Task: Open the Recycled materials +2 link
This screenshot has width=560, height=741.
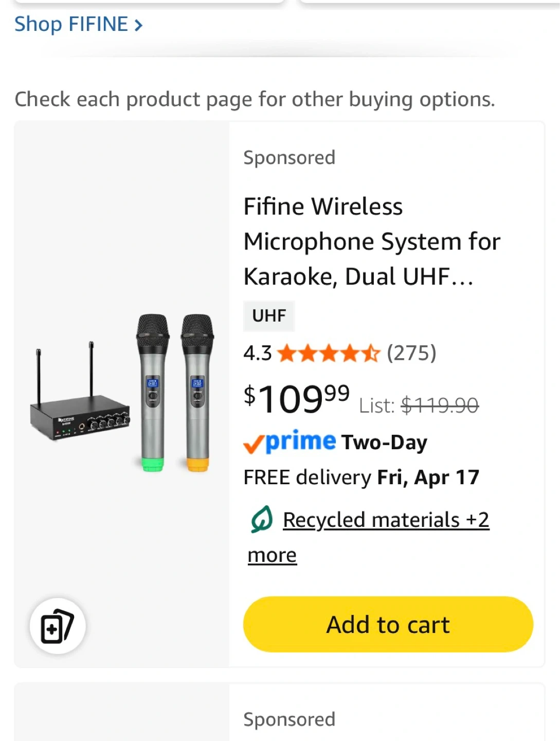Action: pos(386,520)
